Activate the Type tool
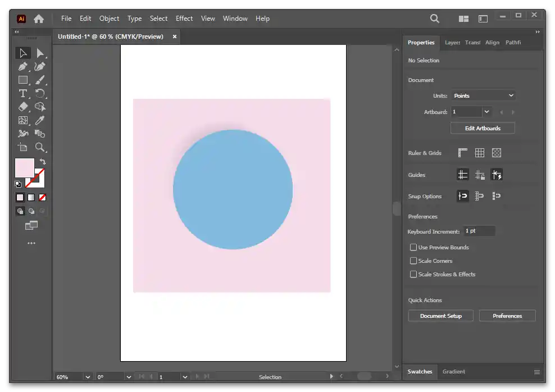This screenshot has height=392, width=555. (x=23, y=93)
